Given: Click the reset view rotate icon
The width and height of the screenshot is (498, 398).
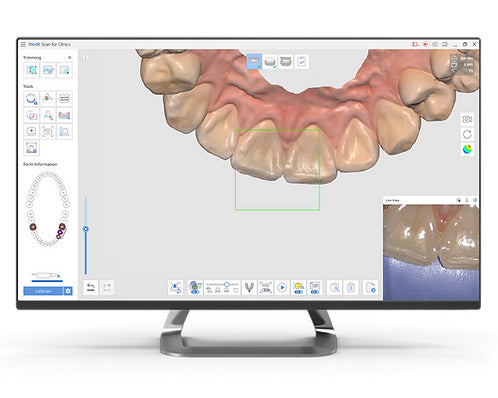Looking at the screenshot, I should coord(467,134).
